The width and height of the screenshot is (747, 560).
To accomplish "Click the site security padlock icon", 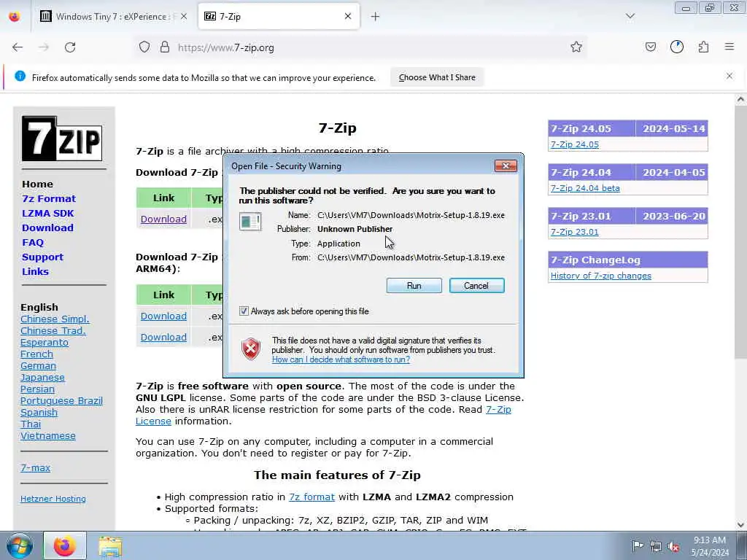I will [165, 47].
